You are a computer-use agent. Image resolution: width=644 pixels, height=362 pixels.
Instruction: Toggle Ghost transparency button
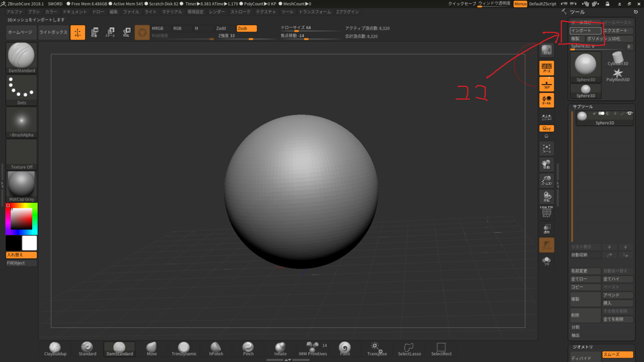tap(546, 245)
